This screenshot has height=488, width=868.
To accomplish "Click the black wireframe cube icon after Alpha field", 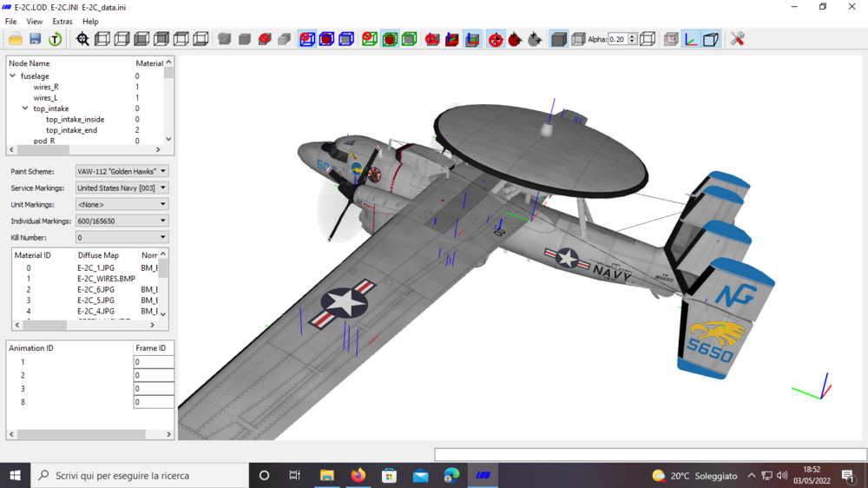I will pos(648,39).
